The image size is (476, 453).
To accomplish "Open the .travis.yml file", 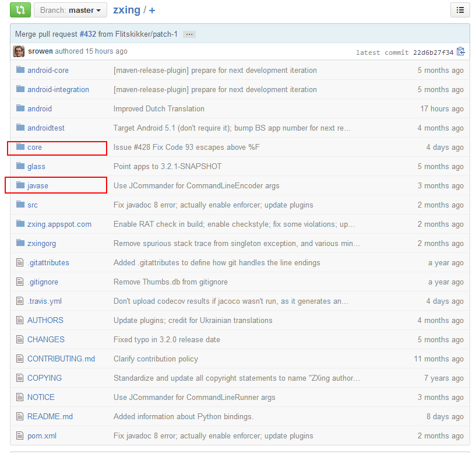I will click(45, 301).
